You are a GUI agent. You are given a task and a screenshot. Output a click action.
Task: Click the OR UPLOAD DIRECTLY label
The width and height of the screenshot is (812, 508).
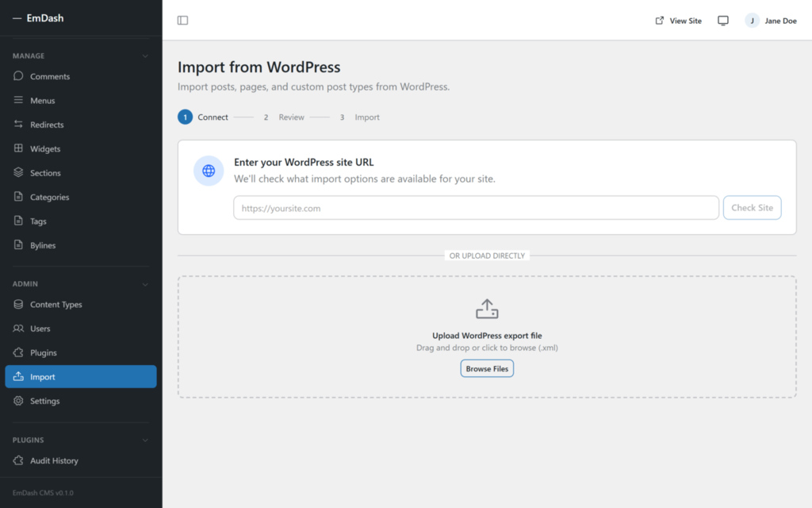pyautogui.click(x=487, y=256)
